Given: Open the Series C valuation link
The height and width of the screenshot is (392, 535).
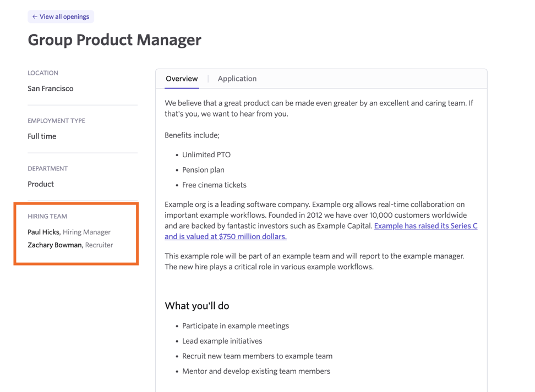Looking at the screenshot, I should (x=321, y=231).
